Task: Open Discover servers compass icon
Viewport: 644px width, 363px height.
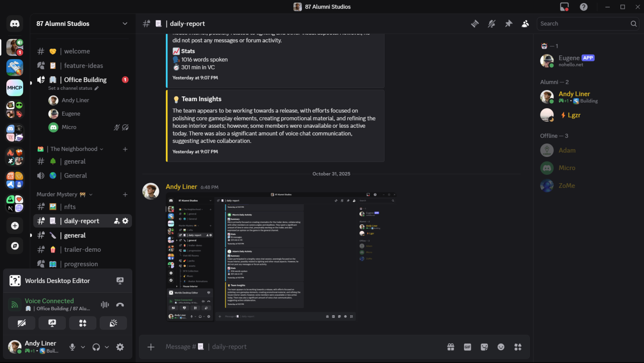Action: pyautogui.click(x=15, y=246)
